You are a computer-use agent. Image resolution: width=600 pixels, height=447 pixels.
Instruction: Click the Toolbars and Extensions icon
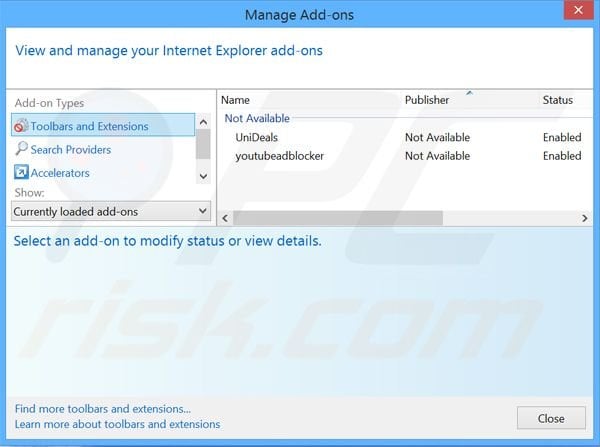click(x=21, y=126)
